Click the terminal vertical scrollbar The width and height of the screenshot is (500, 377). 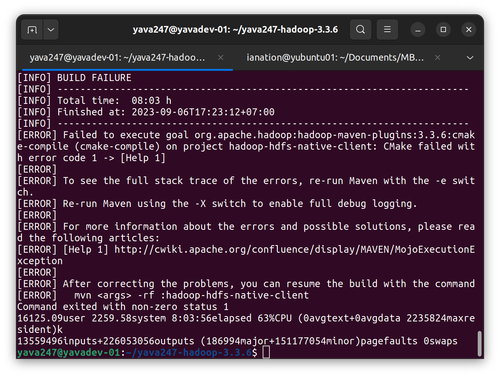[479, 343]
